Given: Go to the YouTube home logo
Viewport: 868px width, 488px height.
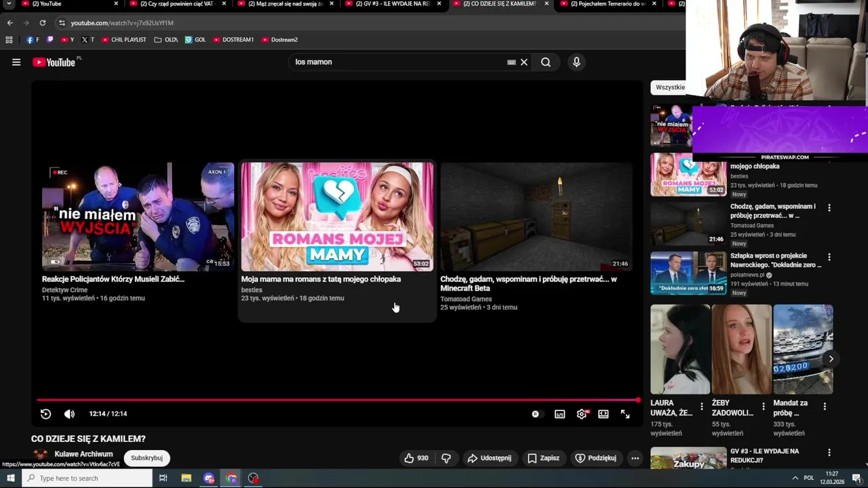Looking at the screenshot, I should point(54,62).
